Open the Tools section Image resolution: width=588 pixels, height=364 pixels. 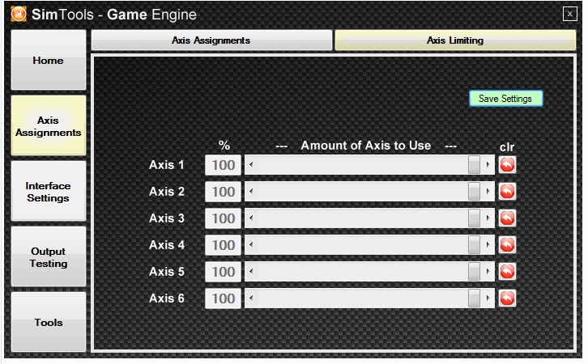49,322
